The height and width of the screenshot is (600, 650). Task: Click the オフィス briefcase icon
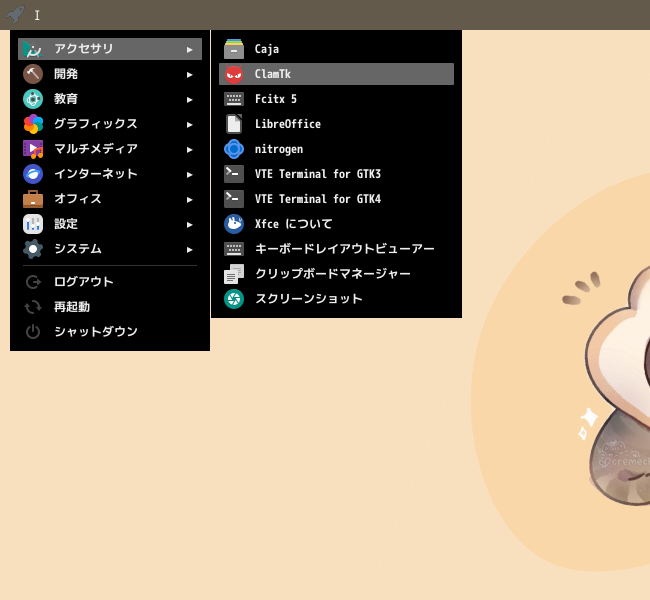(33, 199)
